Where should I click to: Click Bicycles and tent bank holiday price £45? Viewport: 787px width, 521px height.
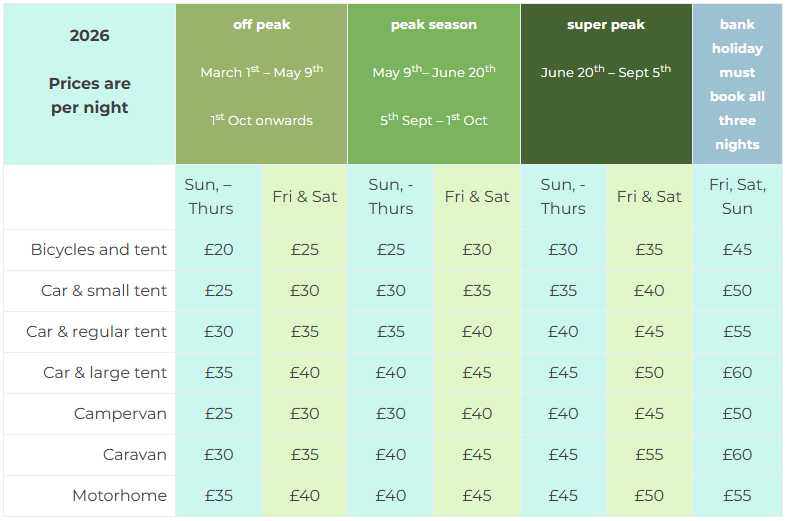[x=737, y=250]
